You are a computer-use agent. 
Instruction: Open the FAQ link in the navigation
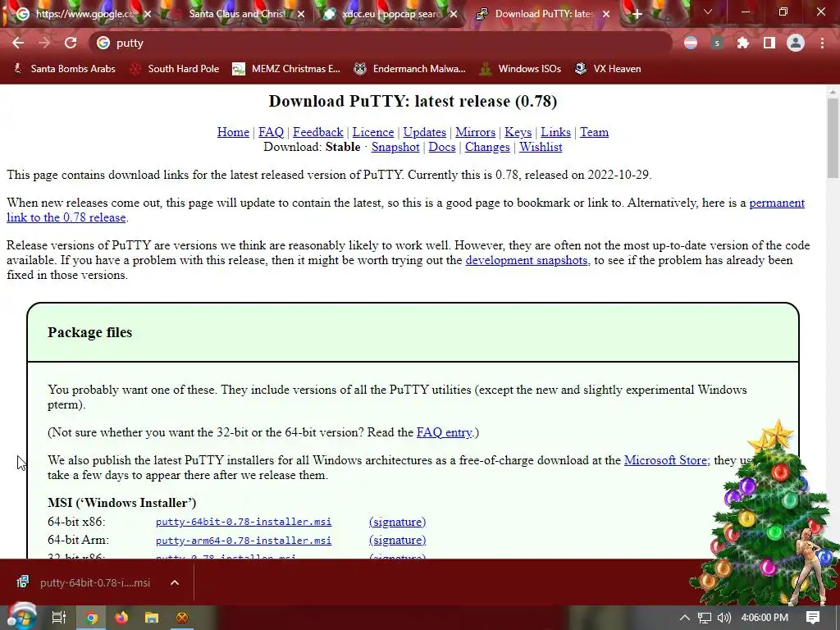point(271,132)
